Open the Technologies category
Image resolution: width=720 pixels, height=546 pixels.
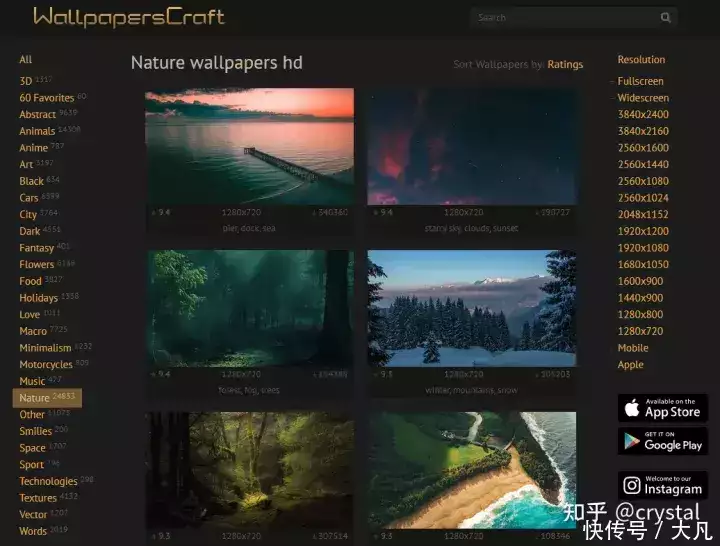click(x=48, y=481)
